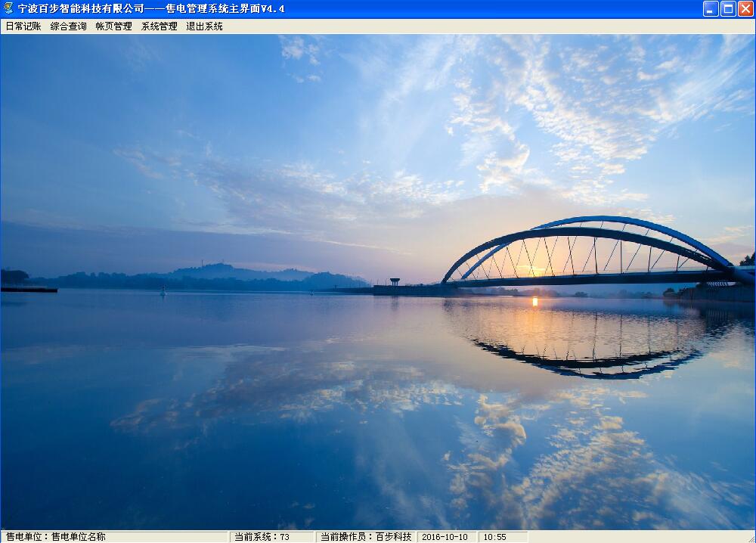Click the time 10:55 in status bar
Screen dimensions: 756x543
click(x=494, y=537)
